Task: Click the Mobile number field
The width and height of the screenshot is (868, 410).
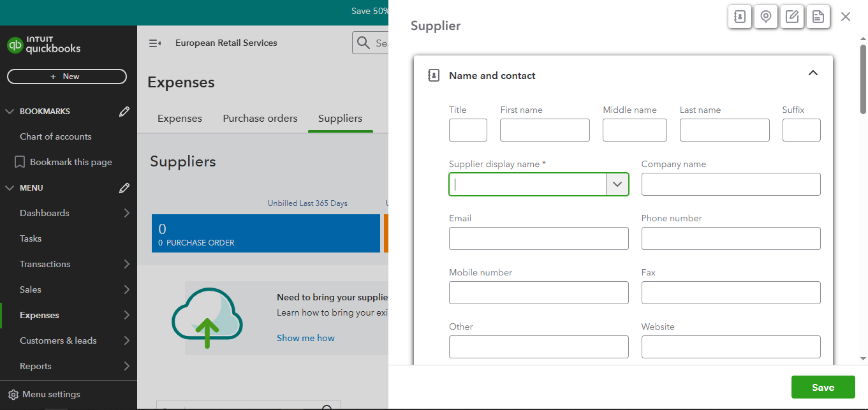Action: click(x=539, y=293)
